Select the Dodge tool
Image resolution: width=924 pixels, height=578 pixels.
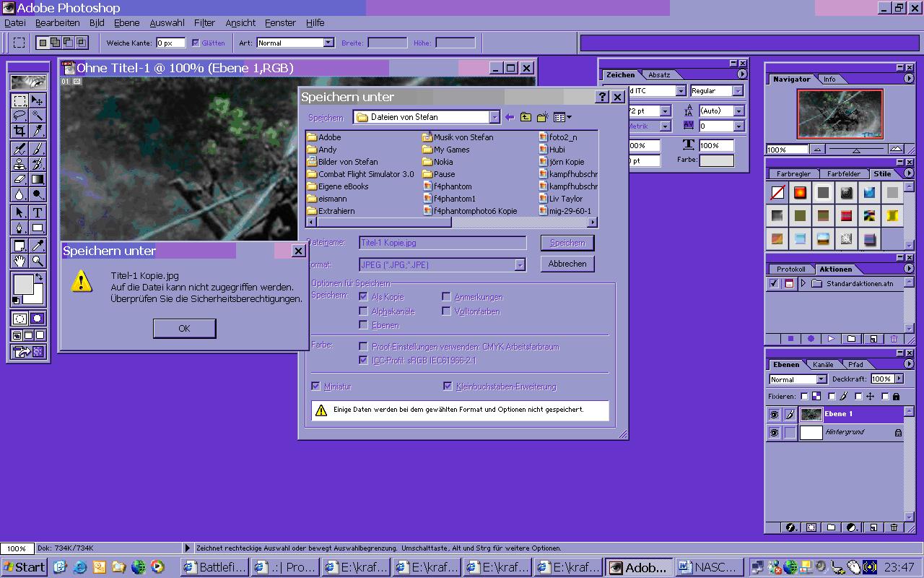point(38,194)
